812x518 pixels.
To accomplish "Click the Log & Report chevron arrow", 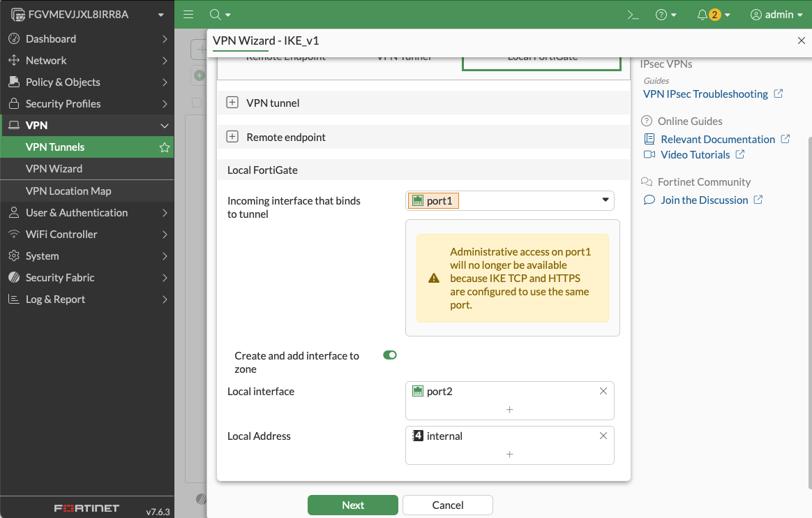I will coord(165,299).
